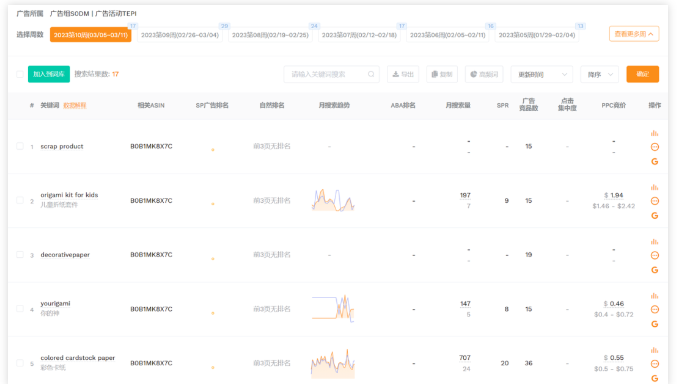The width and height of the screenshot is (681, 384).
Task: Open bar chart icon for origami kit for kids
Action: [655, 187]
